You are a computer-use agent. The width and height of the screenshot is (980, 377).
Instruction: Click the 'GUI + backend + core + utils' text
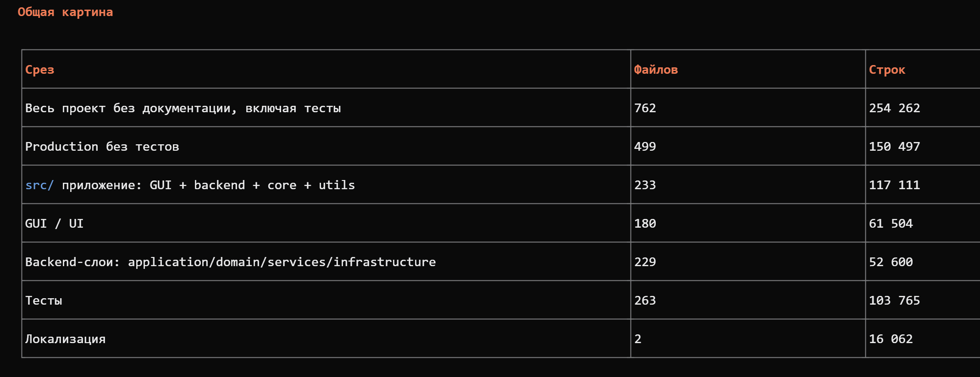pyautogui.click(x=252, y=185)
